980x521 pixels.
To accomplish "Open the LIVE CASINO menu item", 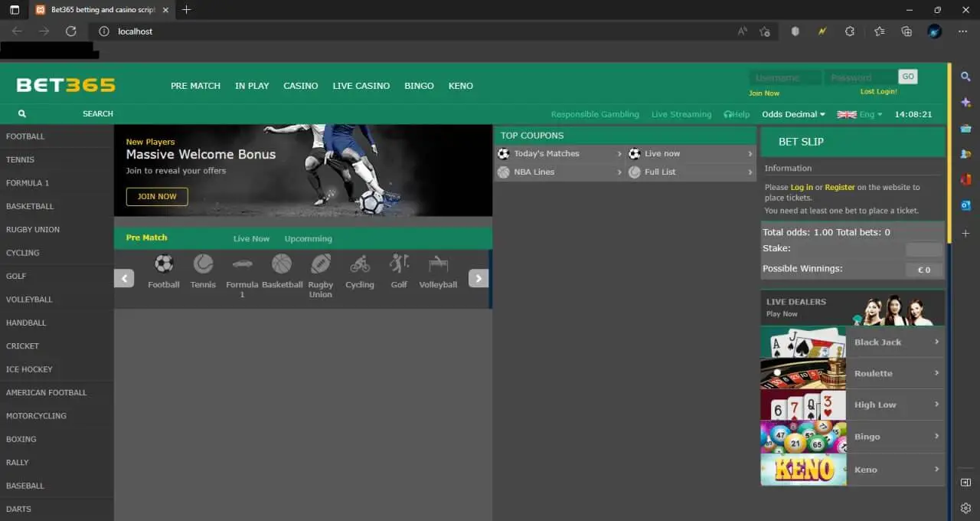I will 361,86.
